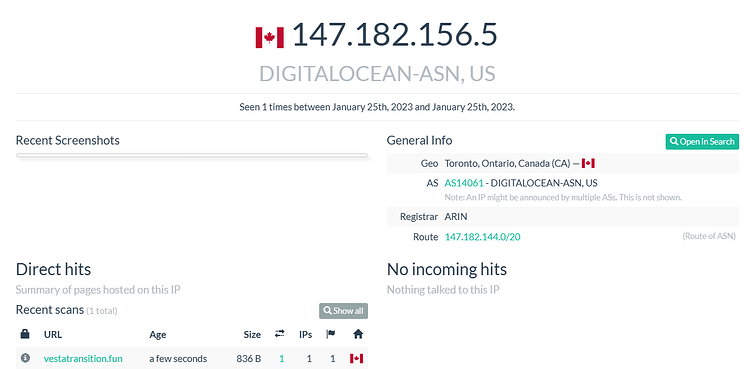The height and width of the screenshot is (369, 750).
Task: Click the No incoming hits heading
Action: (x=447, y=269)
